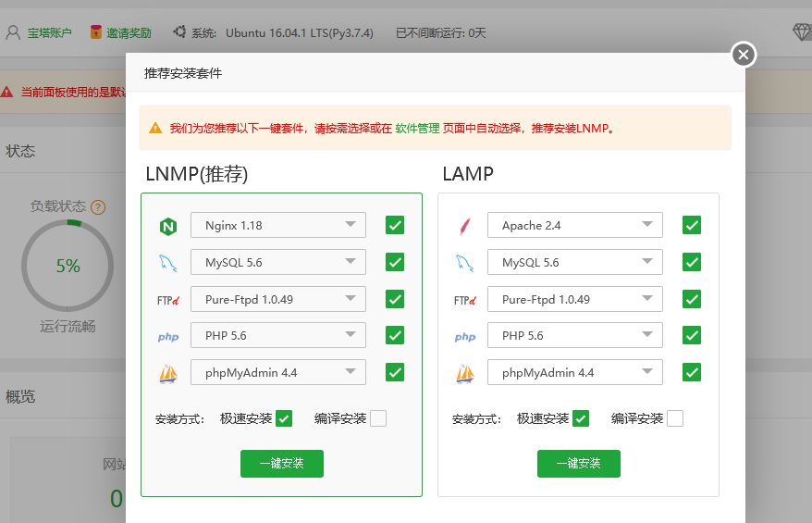Uncheck Pure-Ftpd 1.0.49 in LAMP
812x523 pixels.
[x=692, y=299]
